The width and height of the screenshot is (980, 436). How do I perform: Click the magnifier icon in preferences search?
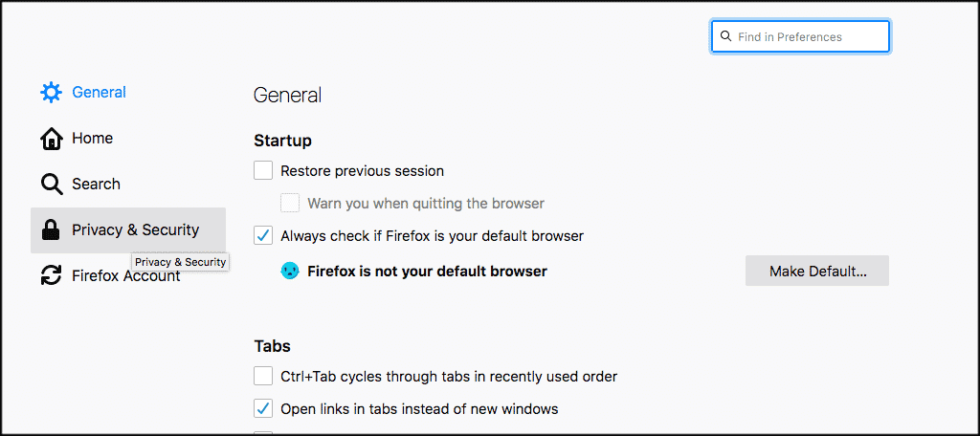[725, 37]
